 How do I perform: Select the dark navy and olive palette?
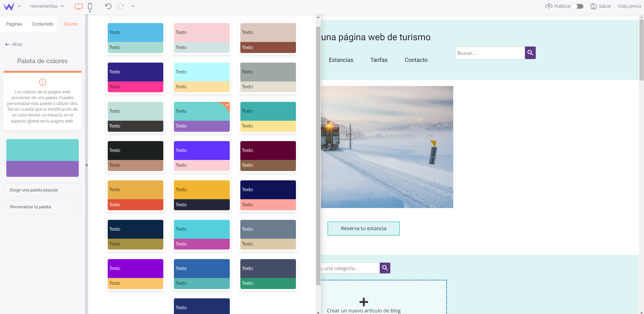tap(135, 235)
